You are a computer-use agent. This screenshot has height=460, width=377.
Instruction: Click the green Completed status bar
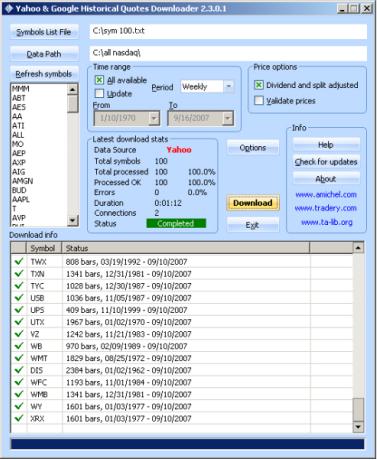tap(176, 223)
